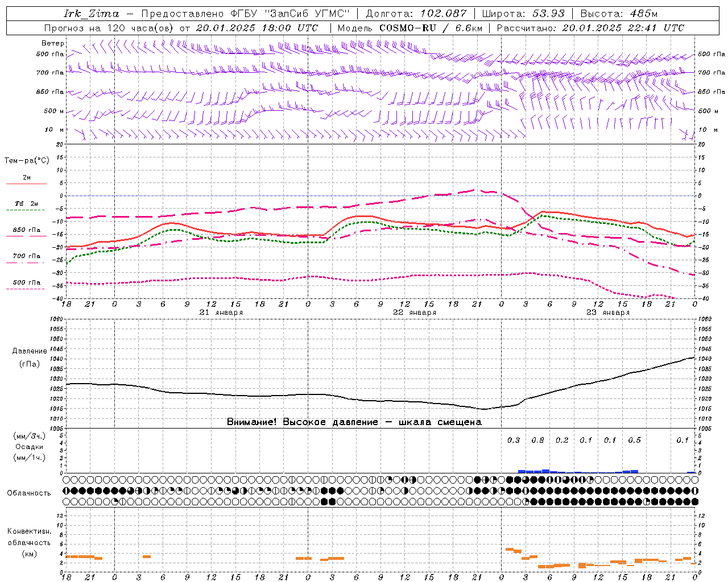Click the Широта: 53.93 value
Screen dimensions: 728x582
pyautogui.click(x=523, y=14)
